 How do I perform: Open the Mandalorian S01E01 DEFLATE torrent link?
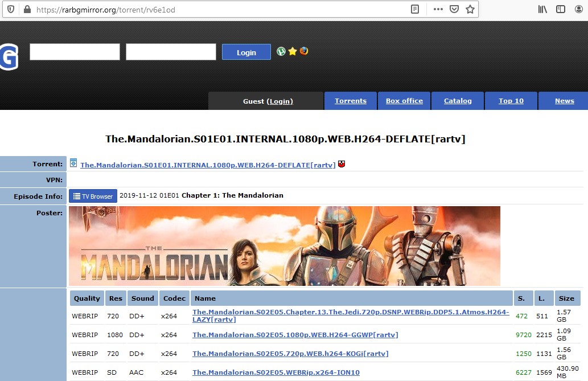coord(208,165)
